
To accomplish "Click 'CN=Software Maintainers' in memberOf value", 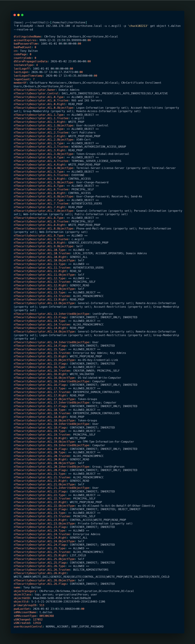I will (x=48, y=83).
